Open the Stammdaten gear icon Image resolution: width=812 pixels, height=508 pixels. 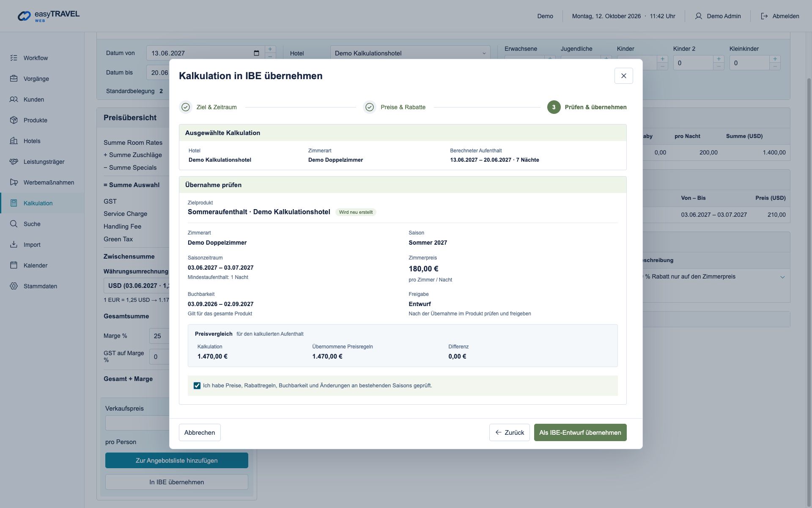tap(14, 286)
